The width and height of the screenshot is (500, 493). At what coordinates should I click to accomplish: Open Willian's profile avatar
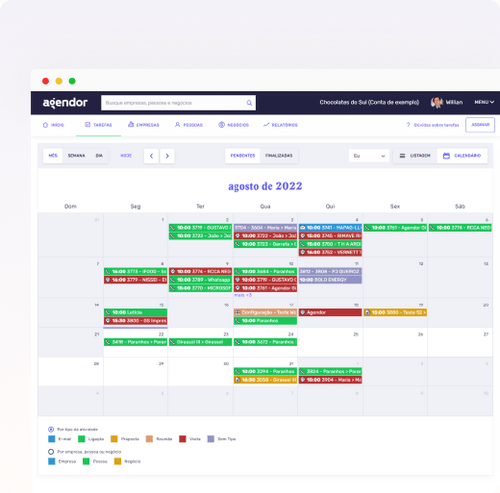[436, 102]
